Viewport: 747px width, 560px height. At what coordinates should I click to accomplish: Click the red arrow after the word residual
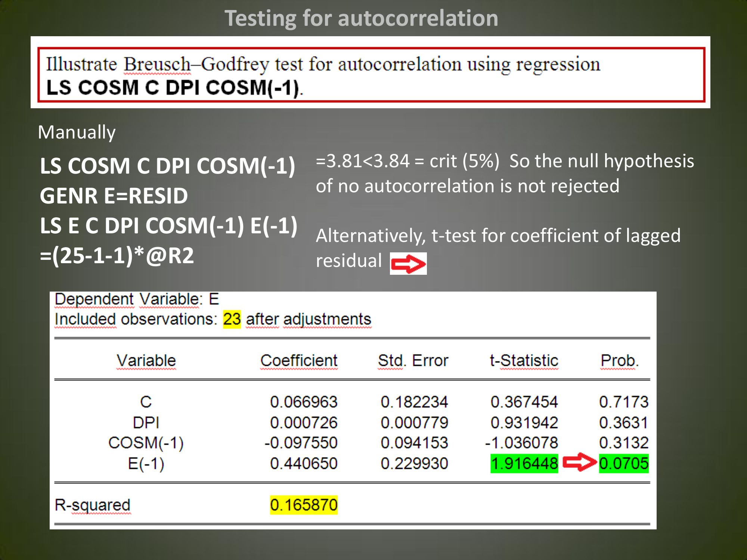point(408,264)
